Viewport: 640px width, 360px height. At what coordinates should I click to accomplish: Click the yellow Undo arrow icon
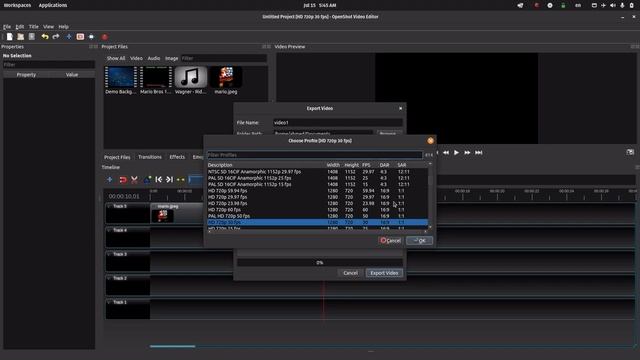[44, 37]
